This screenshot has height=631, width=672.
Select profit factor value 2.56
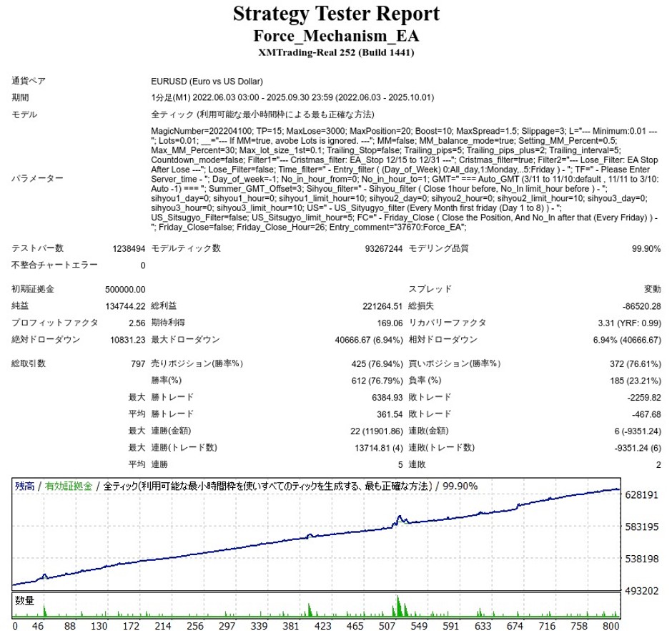coord(137,323)
